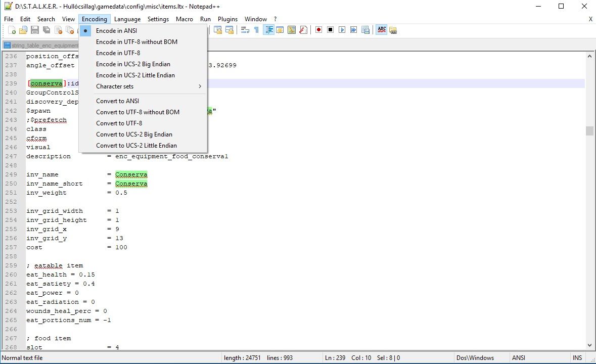Image resolution: width=596 pixels, height=364 pixels.
Task: Click 'enc_equipment_food_conserval' description value
Action: pyautogui.click(x=172, y=157)
